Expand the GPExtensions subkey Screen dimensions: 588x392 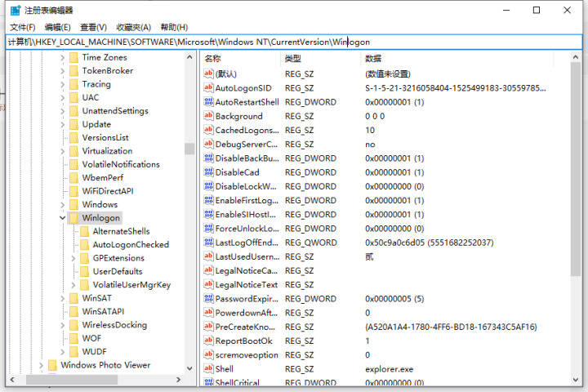tap(73, 258)
